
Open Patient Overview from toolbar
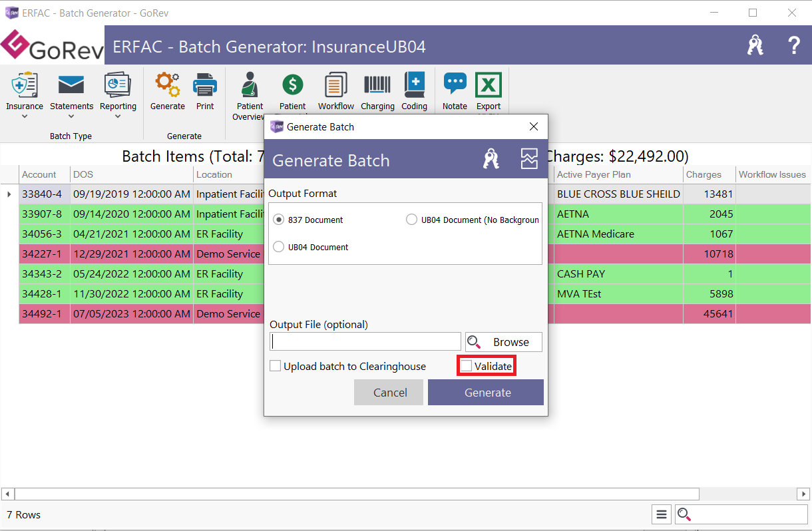click(x=250, y=85)
